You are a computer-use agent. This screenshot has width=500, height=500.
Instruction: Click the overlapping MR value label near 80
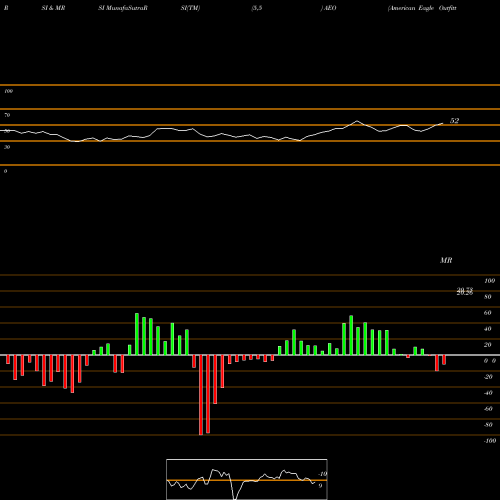[465, 292]
